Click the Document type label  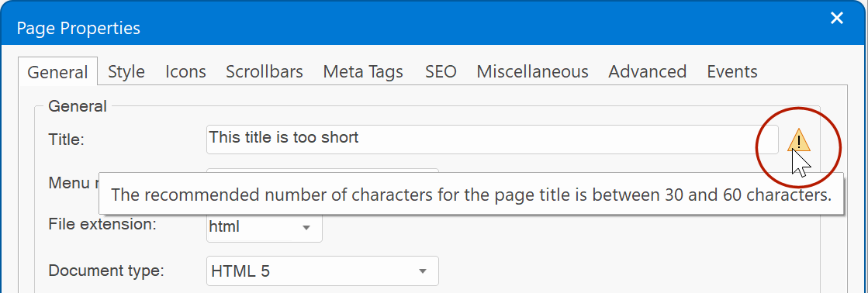tap(106, 271)
